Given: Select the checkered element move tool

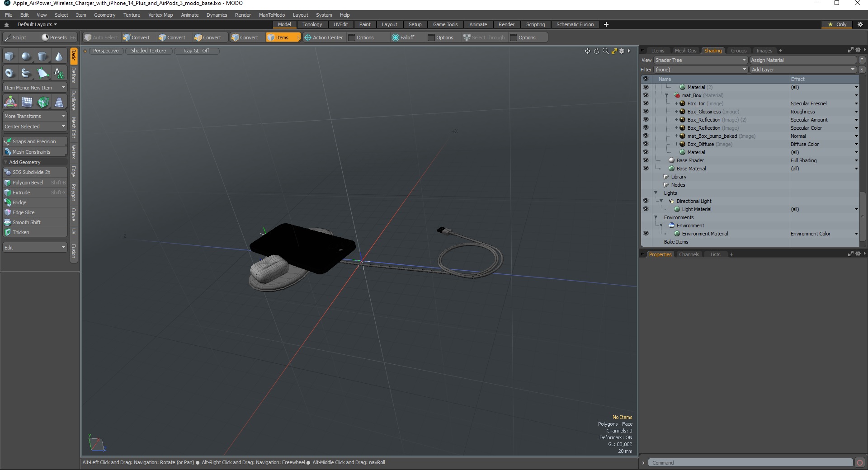Looking at the screenshot, I should tap(42, 102).
